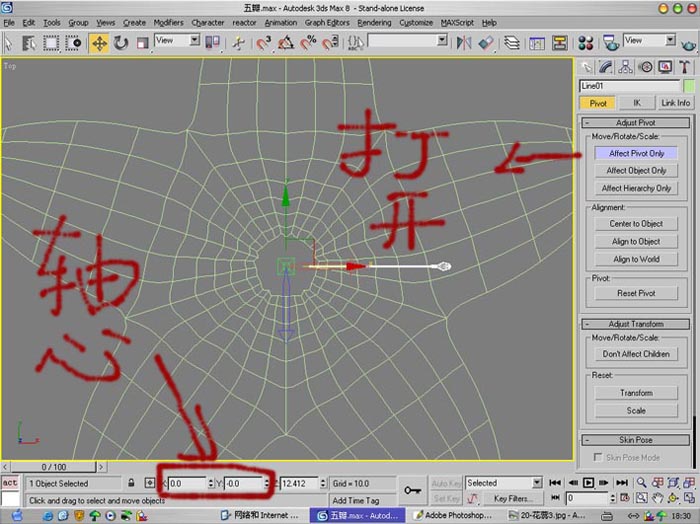Select the Rotate tool
The width and height of the screenshot is (700, 524).
pos(121,43)
